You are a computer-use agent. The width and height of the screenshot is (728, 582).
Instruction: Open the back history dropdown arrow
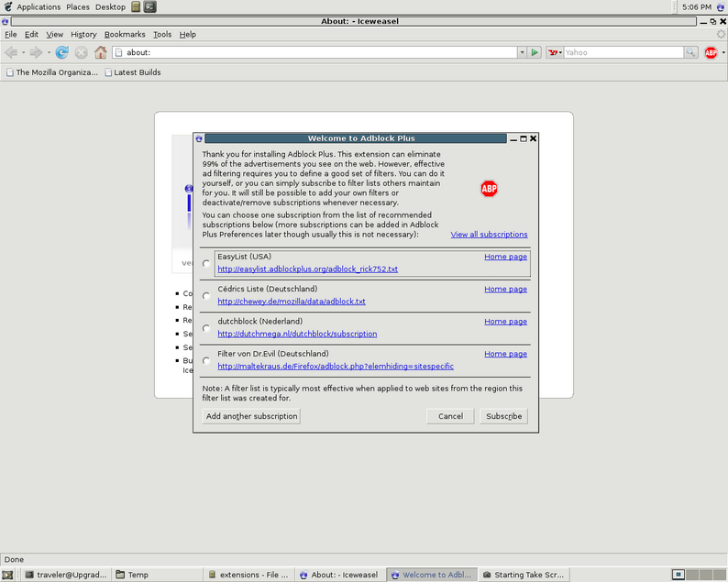(x=23, y=52)
